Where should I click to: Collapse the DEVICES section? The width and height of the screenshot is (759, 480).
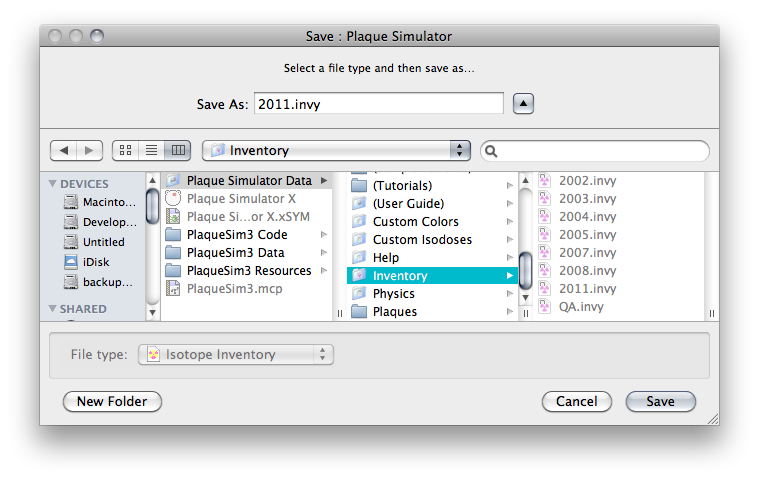point(52,183)
